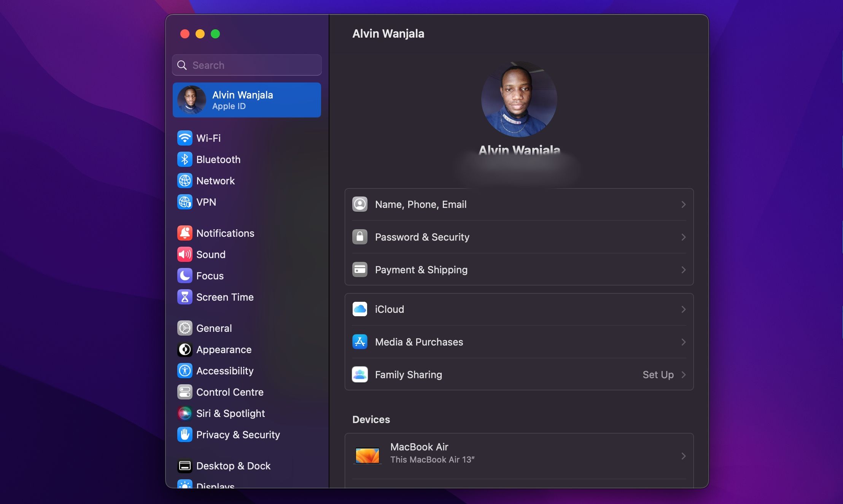Click the Siri & Spotlight icon

coord(185,413)
